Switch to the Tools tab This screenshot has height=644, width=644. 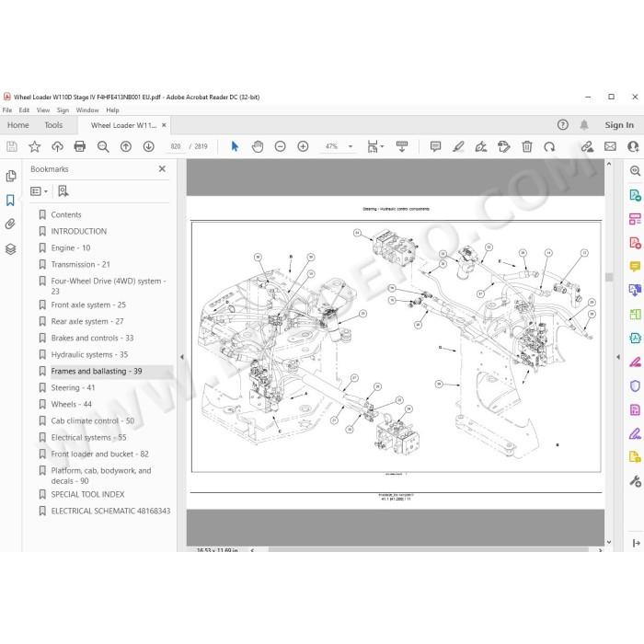pyautogui.click(x=53, y=125)
